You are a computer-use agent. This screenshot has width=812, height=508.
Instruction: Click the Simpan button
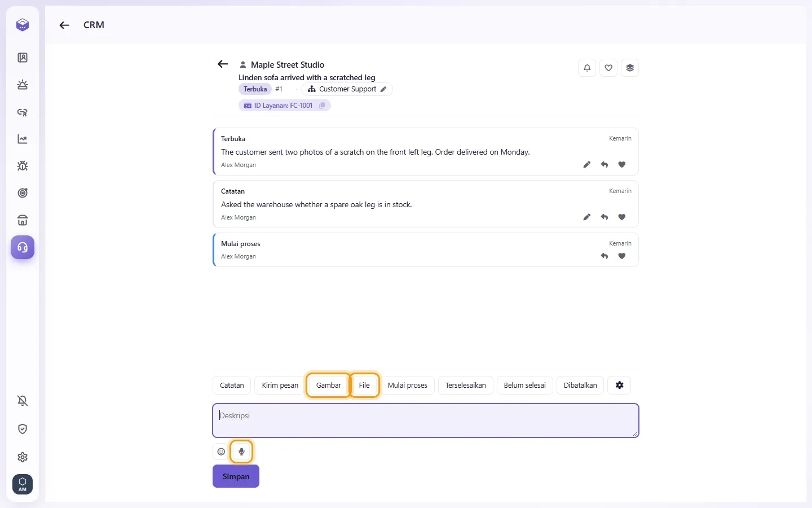point(236,476)
